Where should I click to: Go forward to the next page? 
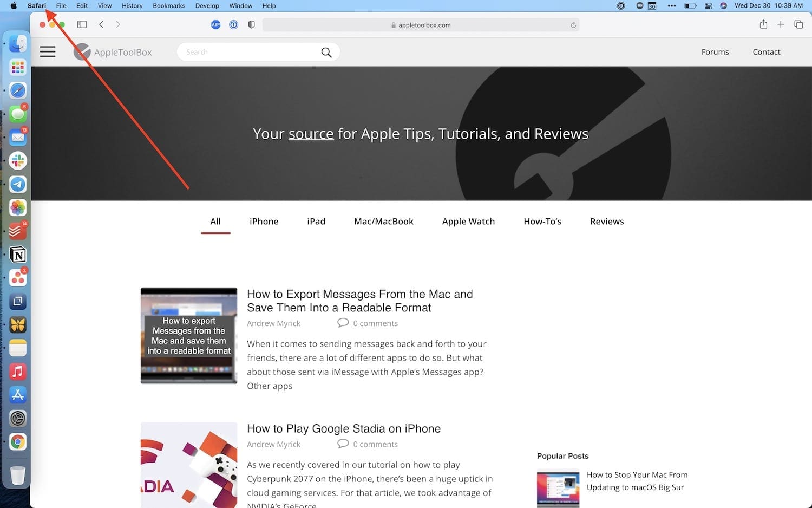click(118, 24)
